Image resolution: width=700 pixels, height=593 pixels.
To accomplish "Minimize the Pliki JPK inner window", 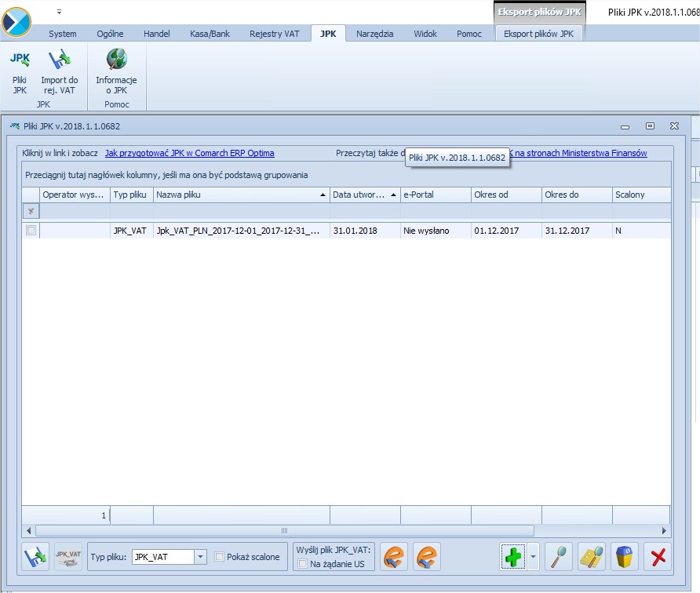I will pyautogui.click(x=625, y=127).
